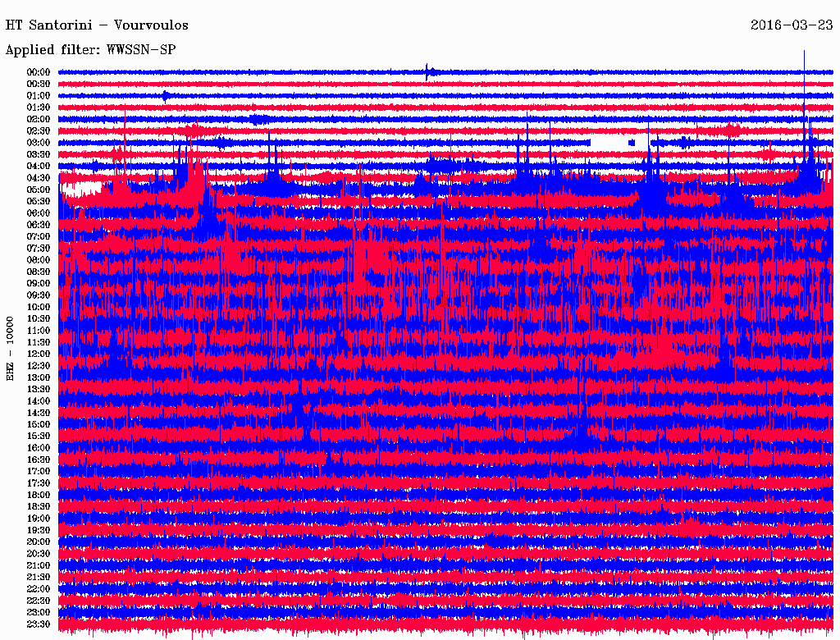
Task: Select the 18:00 time label
Action: click(39, 496)
